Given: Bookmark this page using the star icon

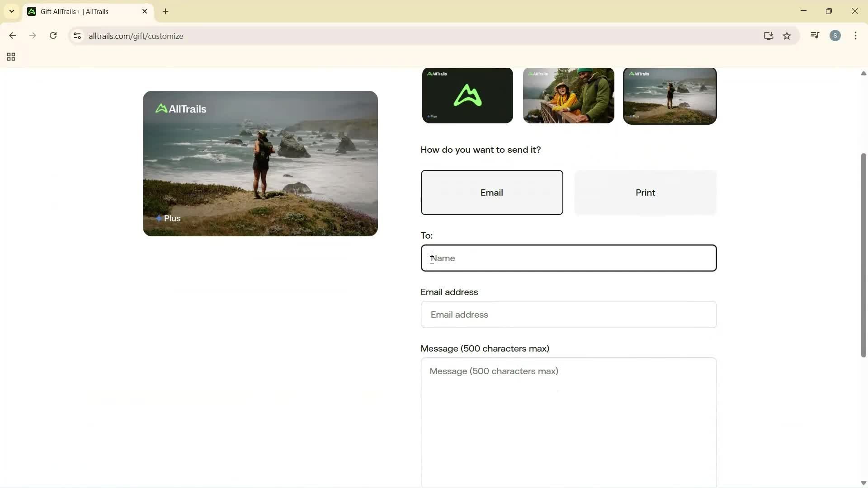Looking at the screenshot, I should tap(788, 36).
